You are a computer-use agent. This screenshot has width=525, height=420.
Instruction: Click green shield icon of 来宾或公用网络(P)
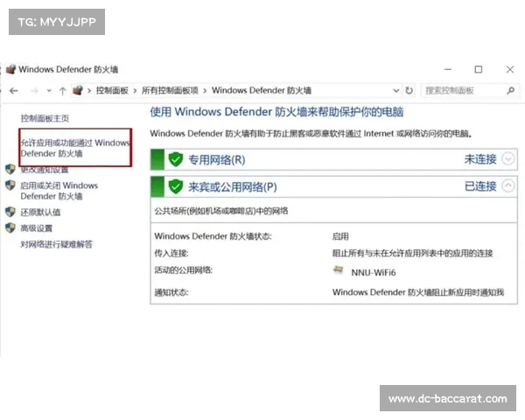[176, 186]
